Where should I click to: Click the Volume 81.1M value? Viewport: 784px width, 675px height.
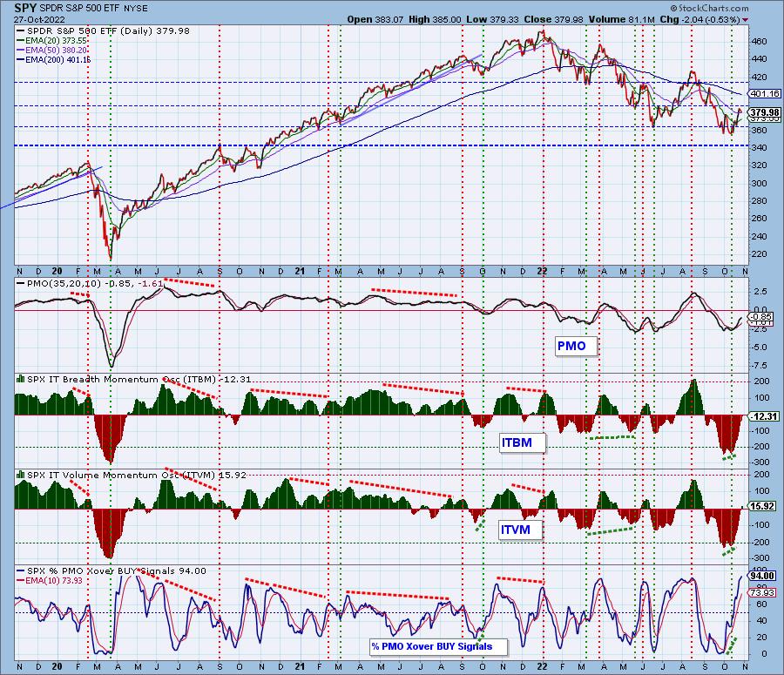coord(621,19)
